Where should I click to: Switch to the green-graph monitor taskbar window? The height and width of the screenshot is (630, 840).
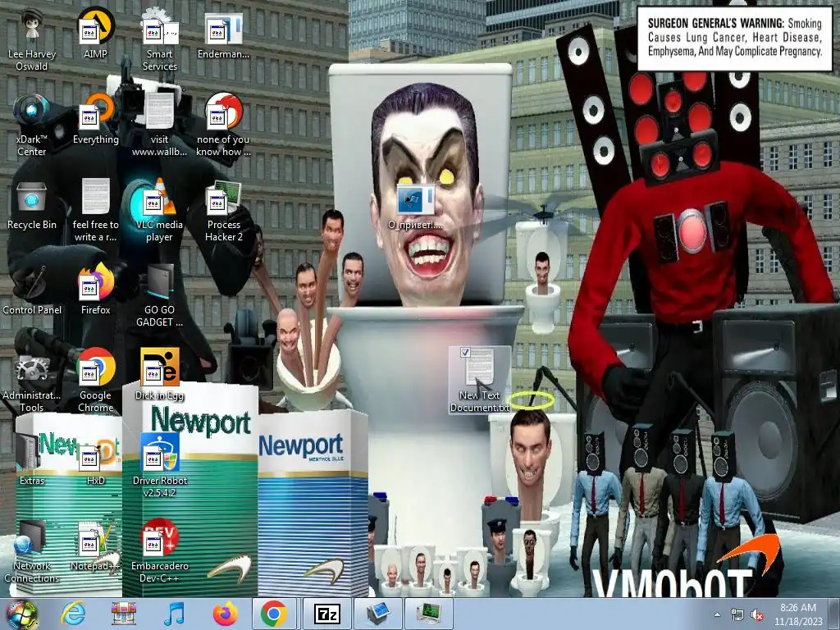pos(429,614)
